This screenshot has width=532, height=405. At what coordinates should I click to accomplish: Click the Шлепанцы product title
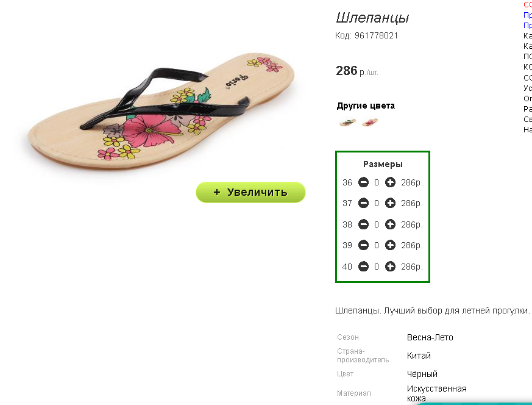tap(372, 18)
